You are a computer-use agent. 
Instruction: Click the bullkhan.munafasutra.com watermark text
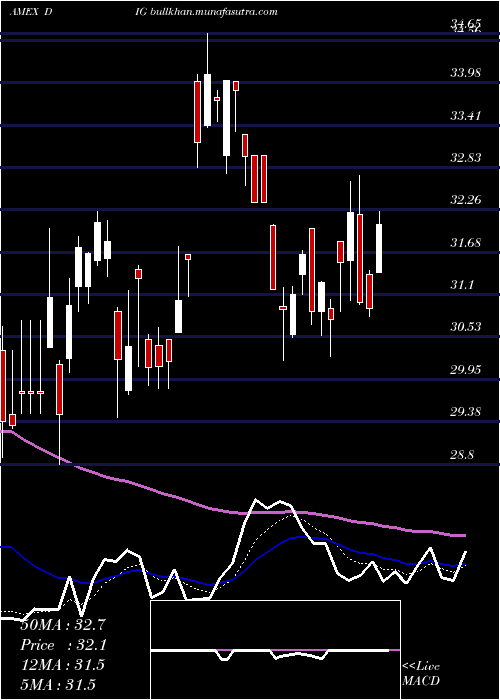(x=215, y=12)
